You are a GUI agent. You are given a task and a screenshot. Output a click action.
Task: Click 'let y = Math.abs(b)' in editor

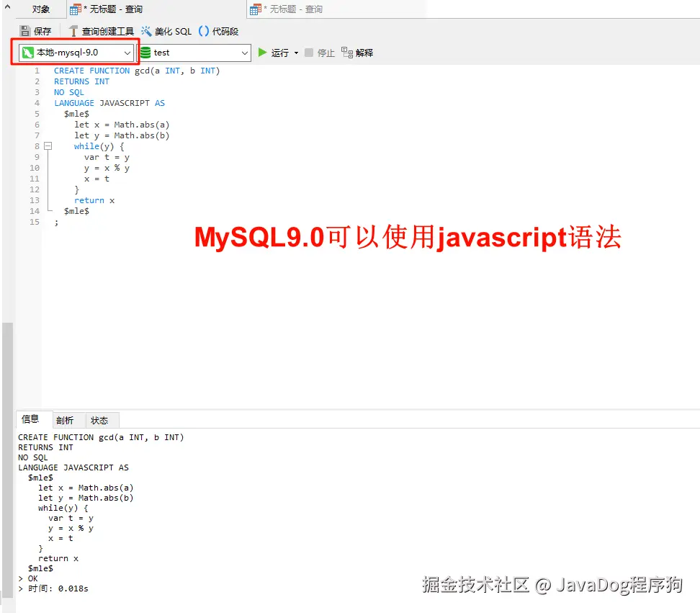(122, 135)
